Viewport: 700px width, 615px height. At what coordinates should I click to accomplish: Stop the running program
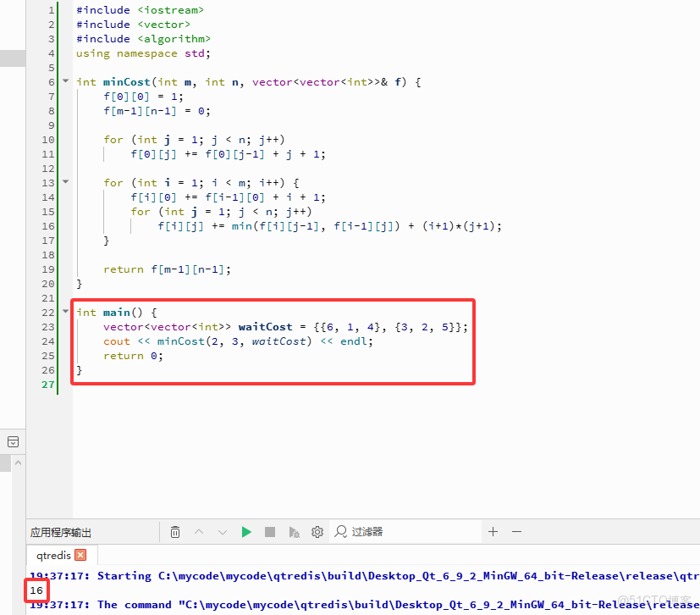[270, 532]
